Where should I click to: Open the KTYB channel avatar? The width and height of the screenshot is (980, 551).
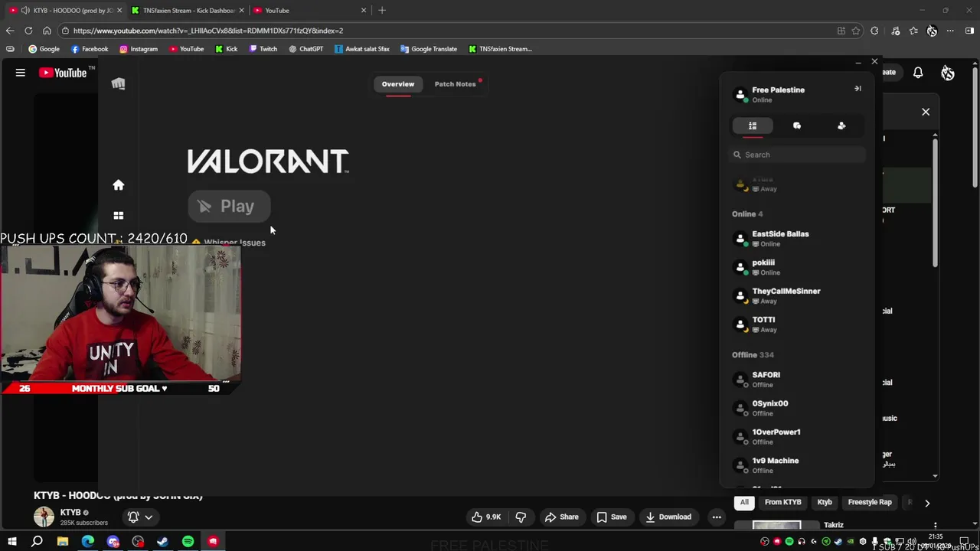pyautogui.click(x=44, y=517)
